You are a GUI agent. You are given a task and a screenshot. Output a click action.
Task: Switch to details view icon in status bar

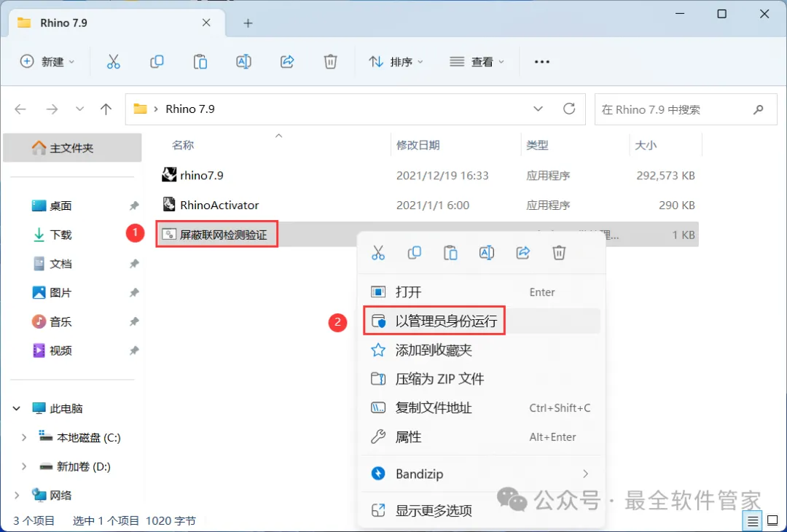point(752,521)
